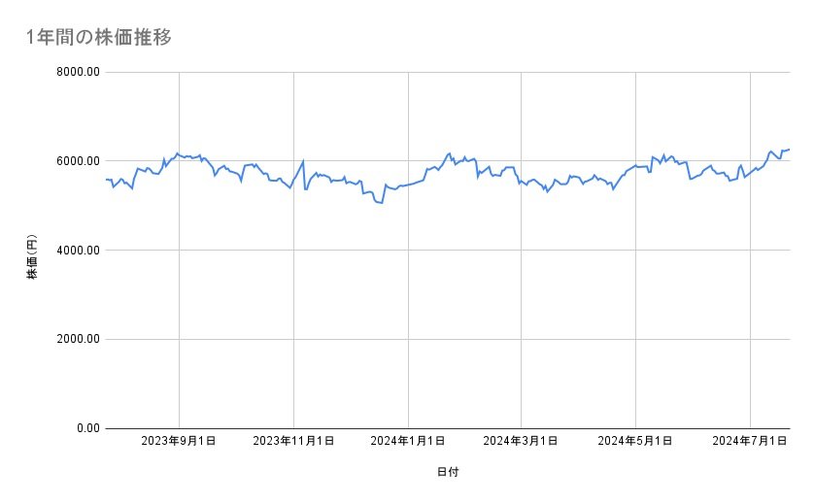The image size is (815, 504).
Task: Click the 2024年5月1日 date label
Action: 636,442
